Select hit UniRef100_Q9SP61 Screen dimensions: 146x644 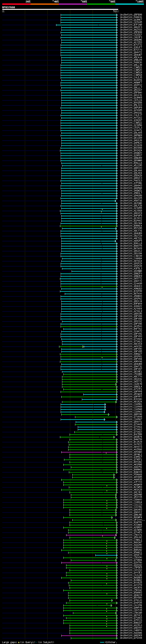[131, 357]
